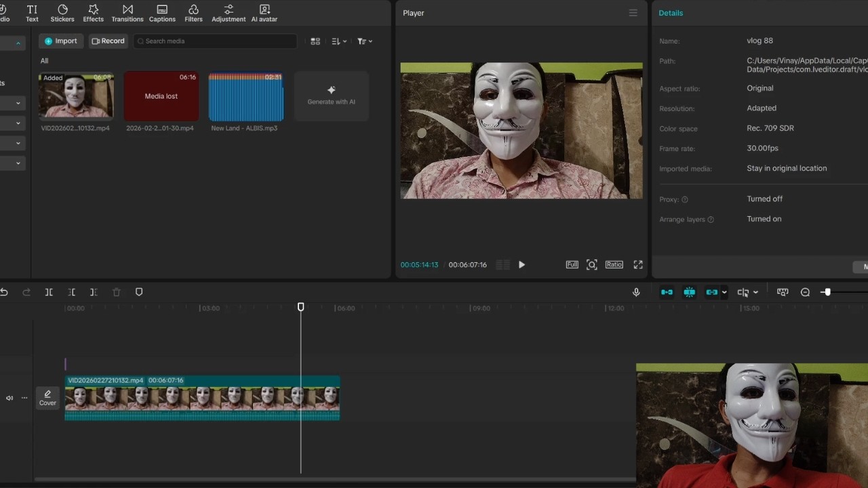
Task: Click the Full quality button in Player
Action: 572,265
